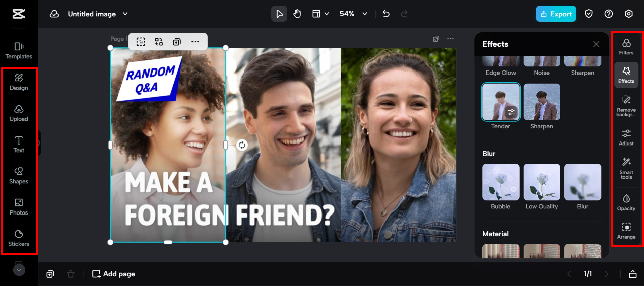The image size is (644, 286).
Task: Click the Page 1 label
Action: 118,39
